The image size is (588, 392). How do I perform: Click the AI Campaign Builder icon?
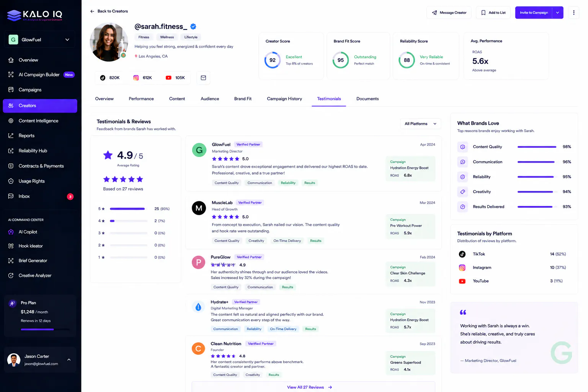point(11,75)
